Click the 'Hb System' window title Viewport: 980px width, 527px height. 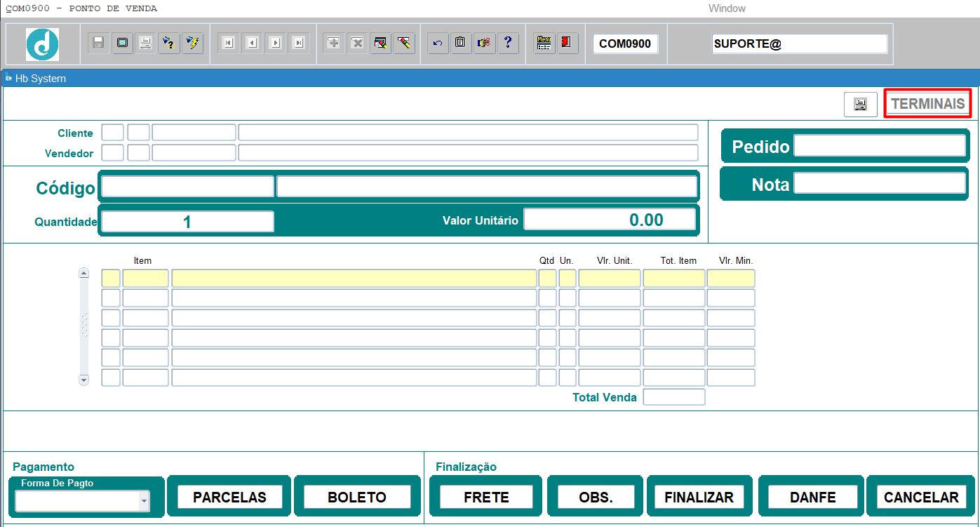41,79
